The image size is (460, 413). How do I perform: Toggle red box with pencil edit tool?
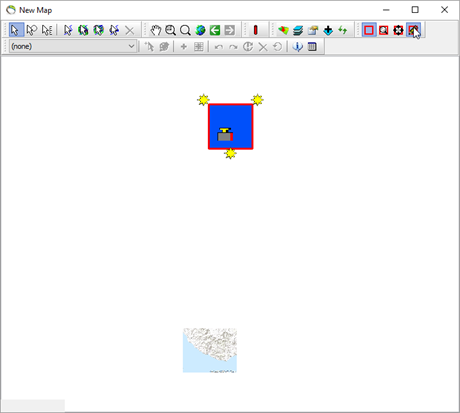point(413,30)
